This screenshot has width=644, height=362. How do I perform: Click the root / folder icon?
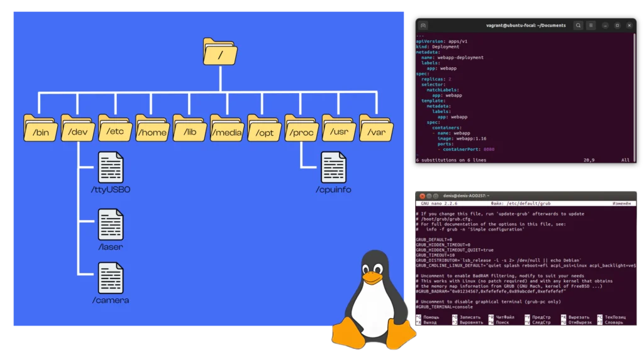[219, 52]
